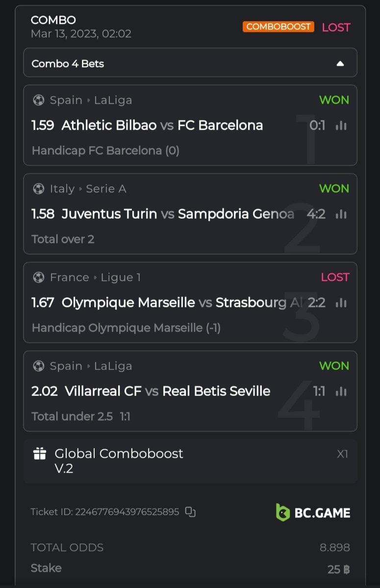Click the Global Comboboost V.2 row
This screenshot has width=380, height=588.
tap(190, 461)
